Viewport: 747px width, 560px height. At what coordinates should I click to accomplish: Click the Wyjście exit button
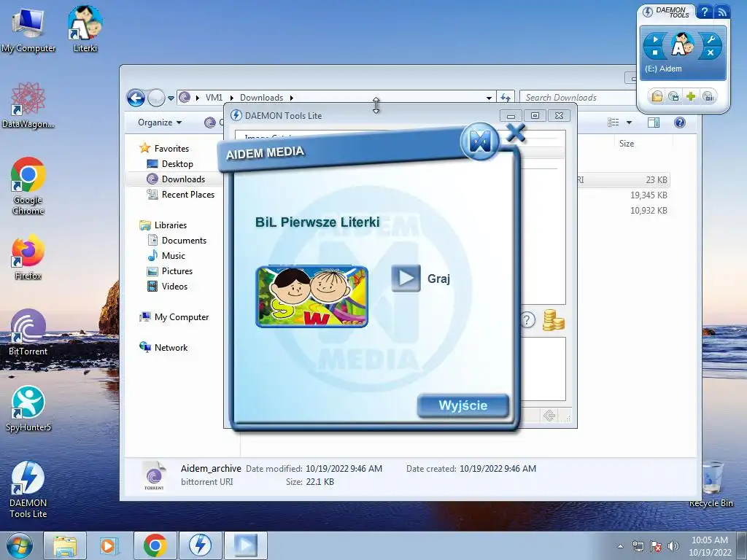462,405
